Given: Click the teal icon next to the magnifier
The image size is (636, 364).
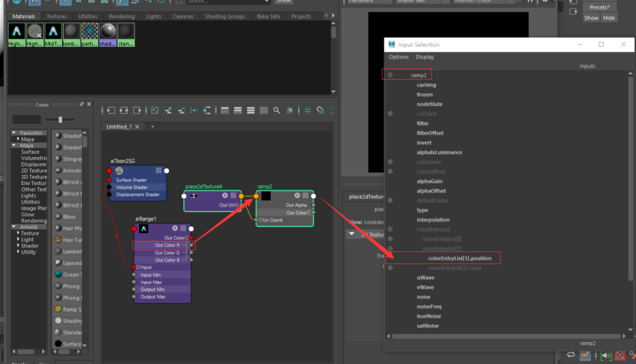Looking at the screenshot, I should [290, 110].
